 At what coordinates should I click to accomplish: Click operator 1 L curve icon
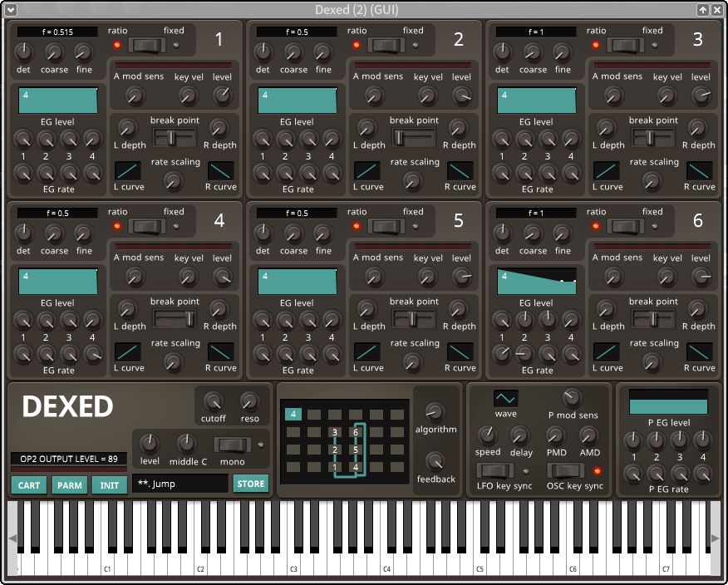[x=128, y=171]
